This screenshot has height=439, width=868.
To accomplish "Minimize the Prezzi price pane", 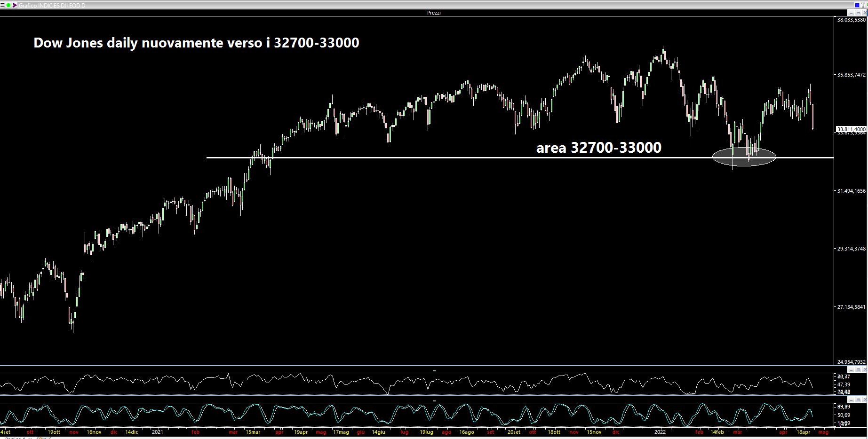I will point(851,13).
